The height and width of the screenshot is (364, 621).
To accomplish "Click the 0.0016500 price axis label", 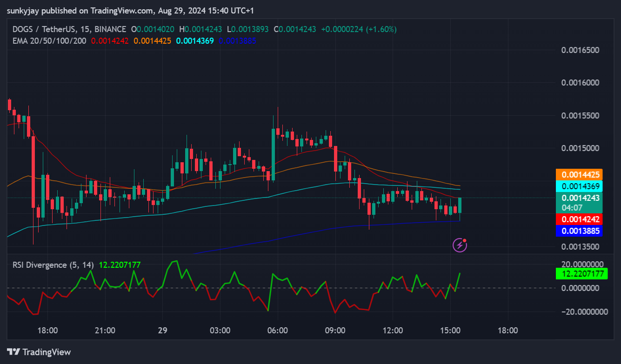I will point(580,50).
